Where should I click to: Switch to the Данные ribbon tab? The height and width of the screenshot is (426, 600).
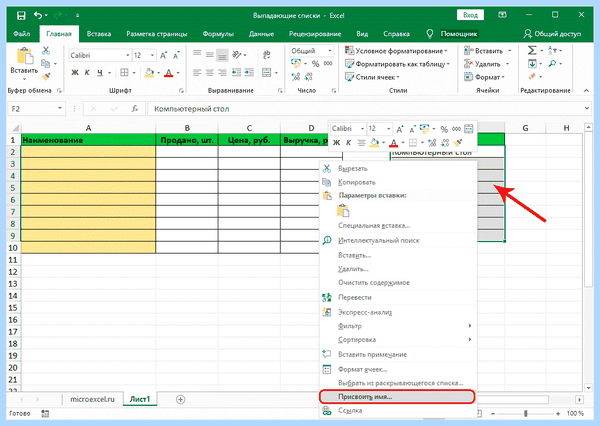tap(261, 34)
